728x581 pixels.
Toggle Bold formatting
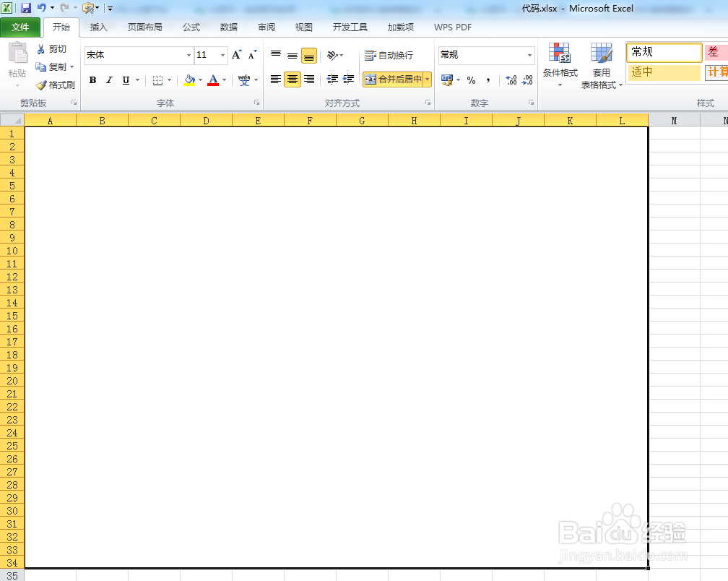(x=93, y=80)
